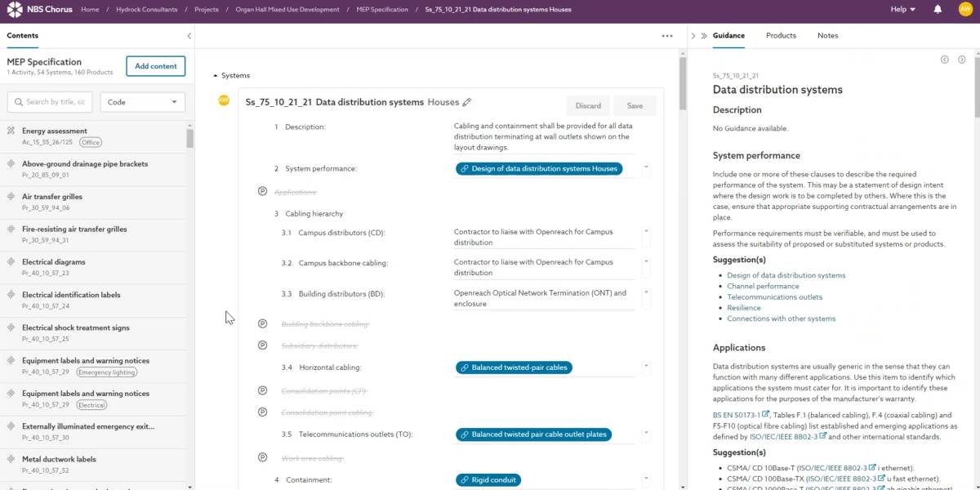Toggle the P marker beside Consolidation points (CP)
980x490 pixels.
(x=262, y=390)
